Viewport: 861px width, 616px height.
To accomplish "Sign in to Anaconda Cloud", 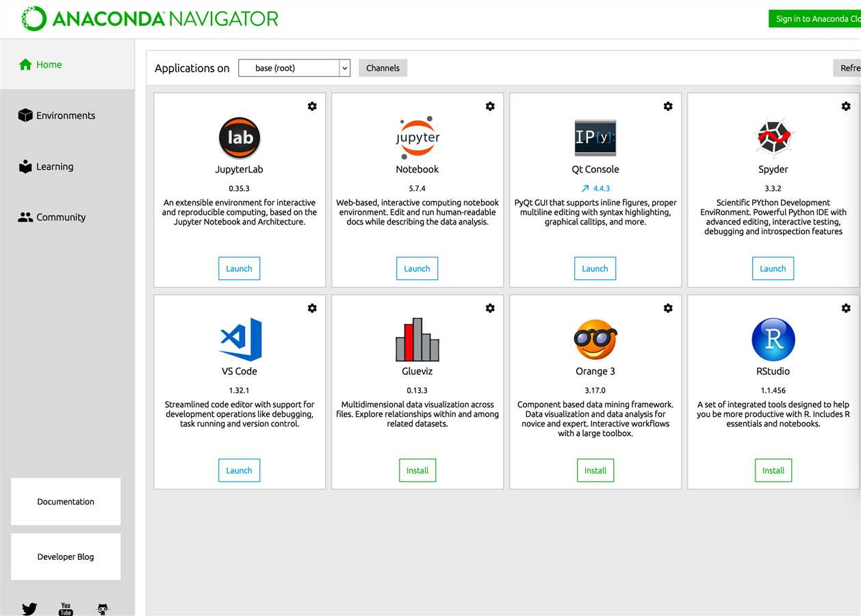I will 814,18.
